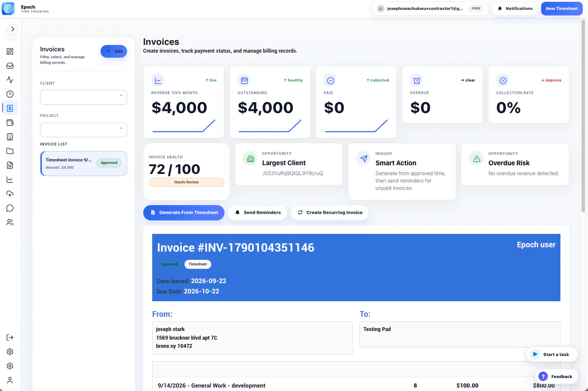Click the Revenue This Month chart icon
Screen dimensions: 588x391
(158, 80)
